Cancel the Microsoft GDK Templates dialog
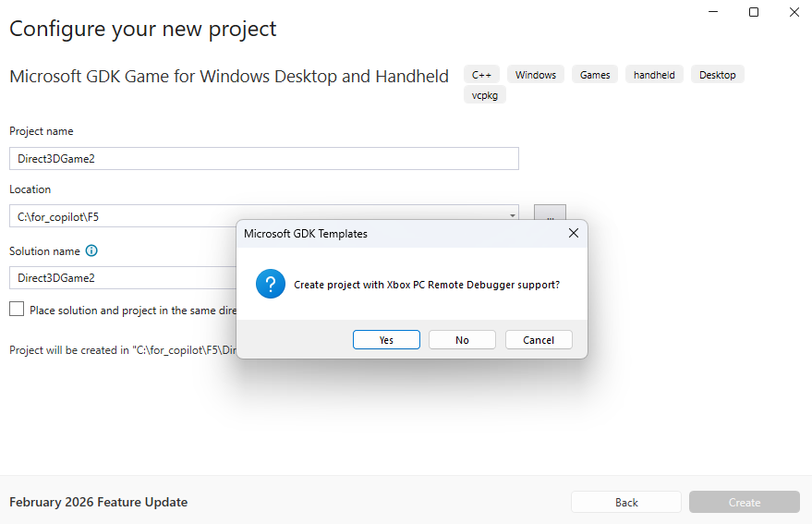This screenshot has height=524, width=812. tap(539, 340)
